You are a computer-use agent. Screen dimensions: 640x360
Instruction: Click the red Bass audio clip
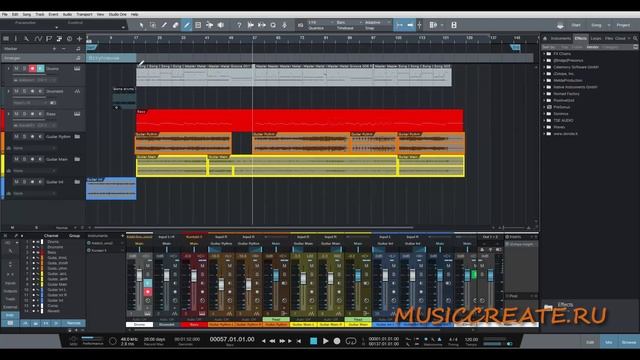[x=300, y=120]
